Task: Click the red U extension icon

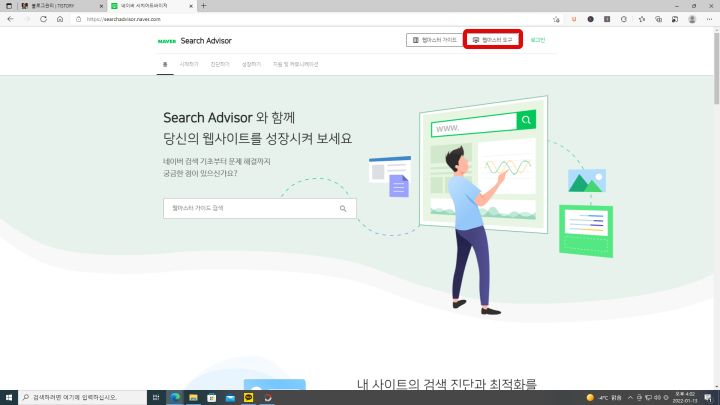Action: 574,19
